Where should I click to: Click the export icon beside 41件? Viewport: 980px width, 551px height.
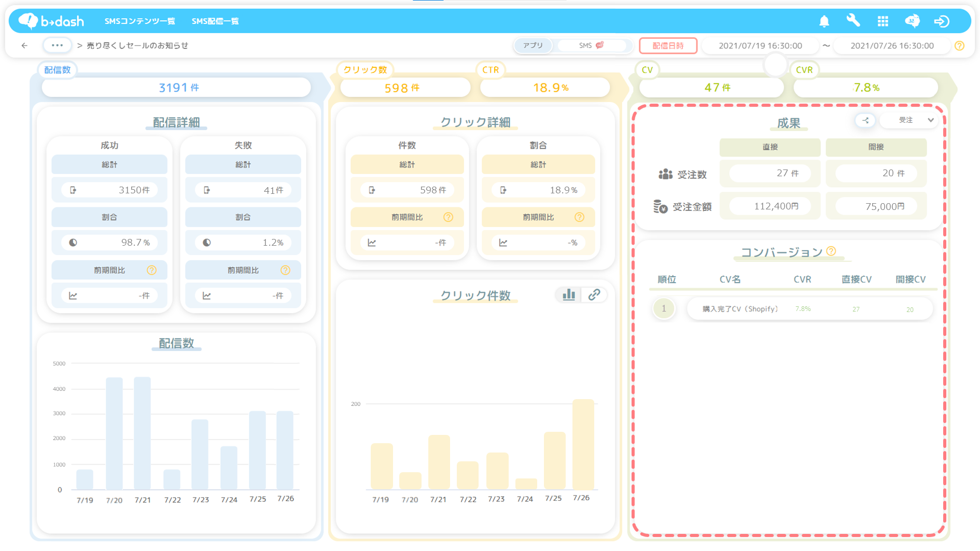pos(207,190)
